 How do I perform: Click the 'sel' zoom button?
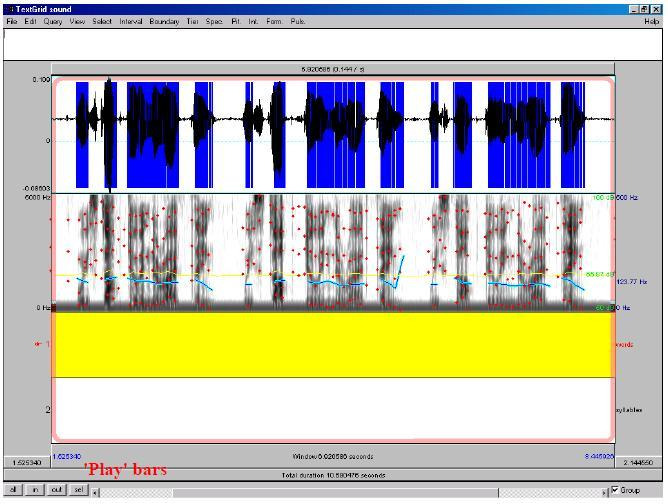coord(79,490)
